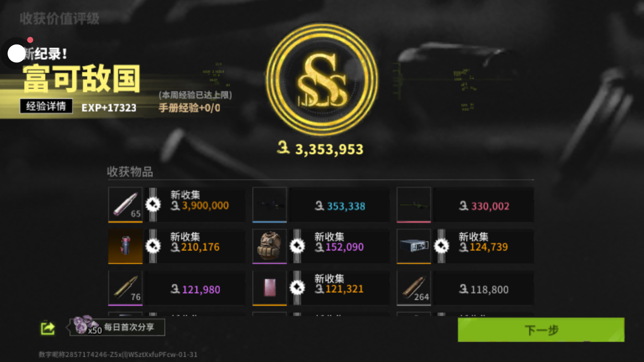Click the blue server rack item thumbnail
Image resolution: width=644 pixels, height=362 pixels.
point(414,246)
